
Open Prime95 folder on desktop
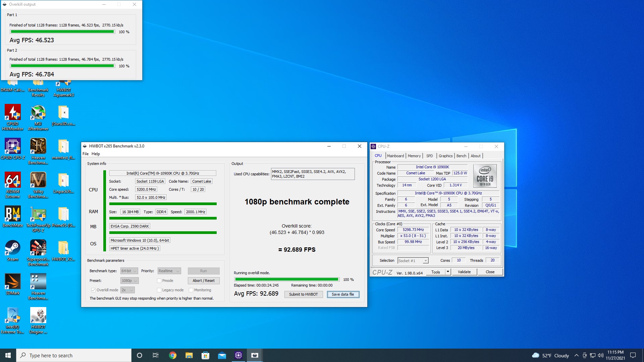tap(63, 217)
